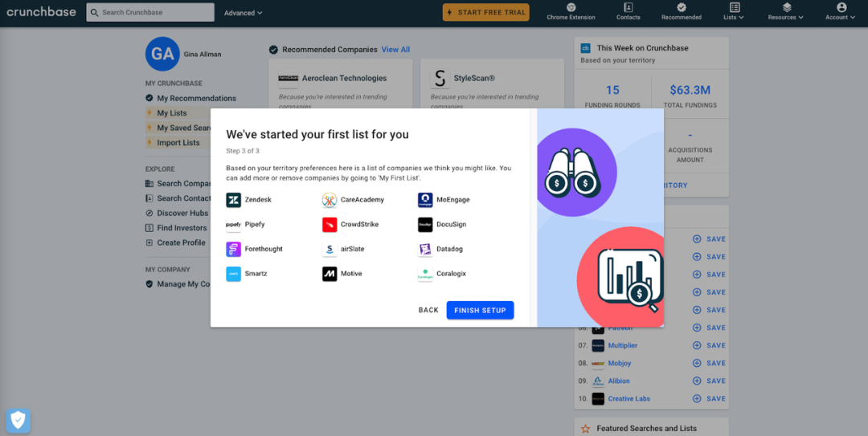Screen dimensions: 868x436
Task: Expand the Resources dropdown menu
Action: click(x=787, y=11)
